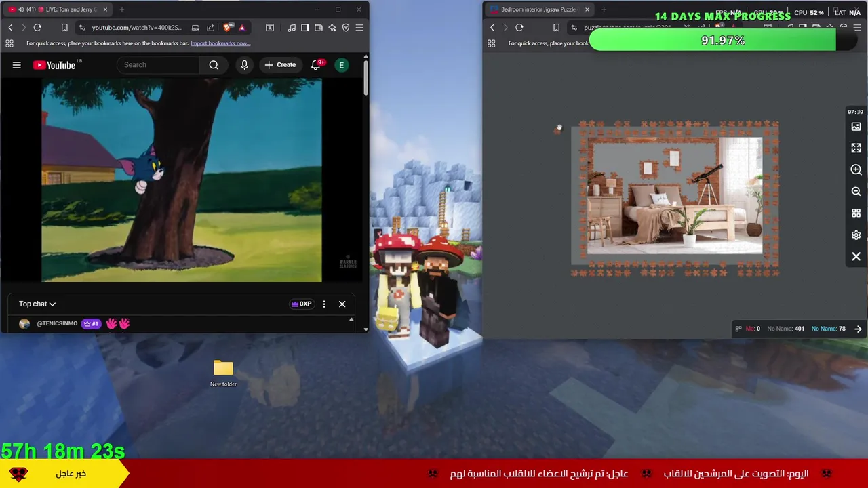This screenshot has height=488, width=868.
Task: Click the forward arrow in YouTube window
Action: click(x=24, y=27)
